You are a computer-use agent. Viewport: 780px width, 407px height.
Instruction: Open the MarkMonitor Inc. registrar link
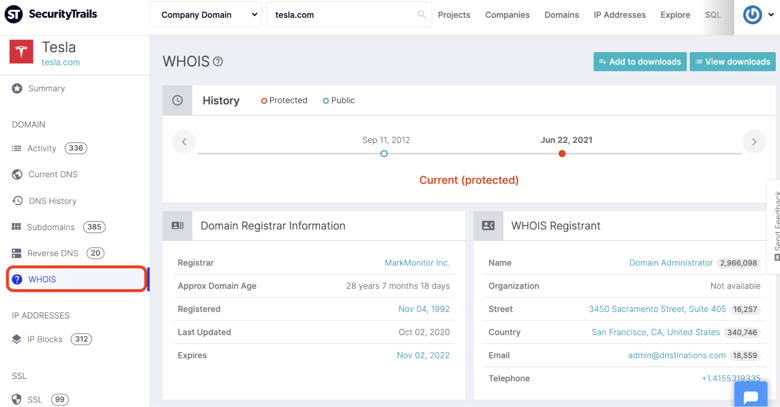417,263
